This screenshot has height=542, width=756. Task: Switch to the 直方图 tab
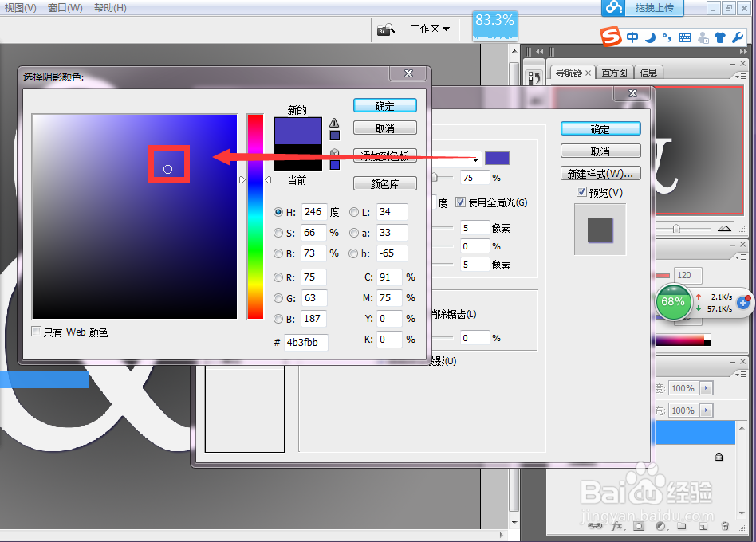tap(614, 73)
